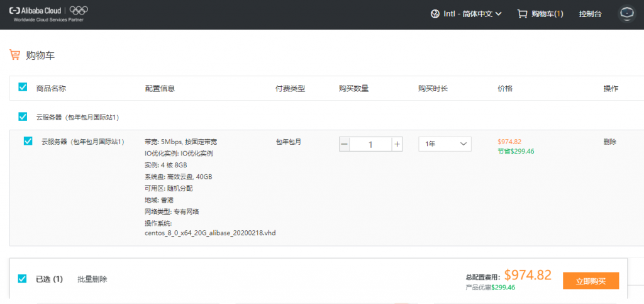644x304 pixels.
Task: Click the orange cart icon beside 购物车 title
Action: point(14,55)
